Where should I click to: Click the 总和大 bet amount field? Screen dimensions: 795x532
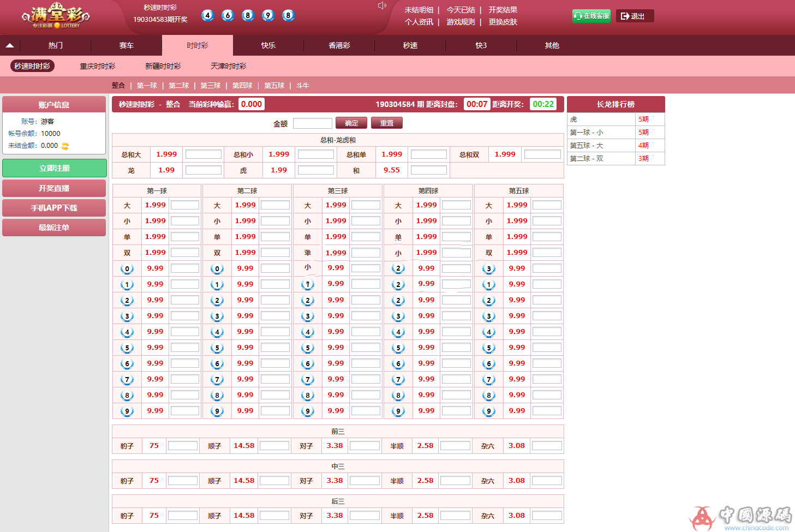tap(204, 154)
